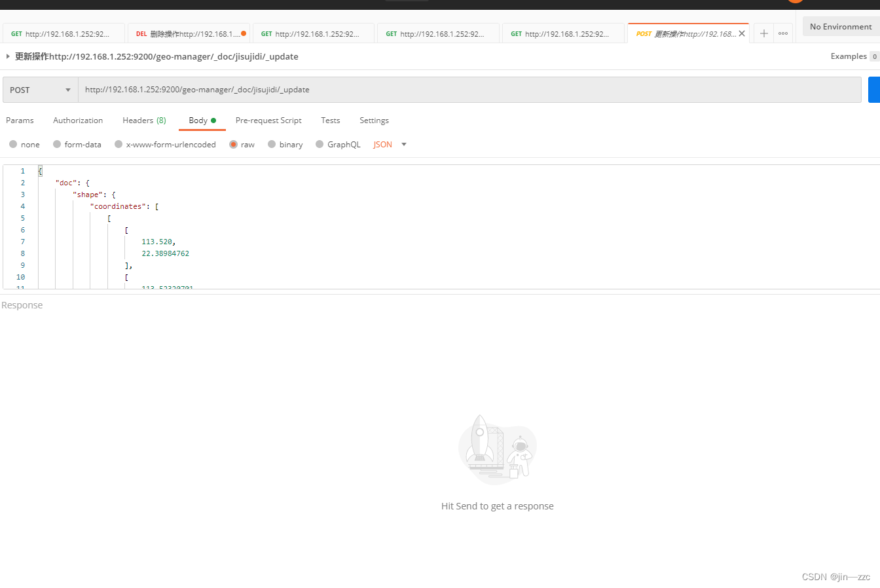880x588 pixels.
Task: Click the value 22.38984762 in the body
Action: (165, 253)
